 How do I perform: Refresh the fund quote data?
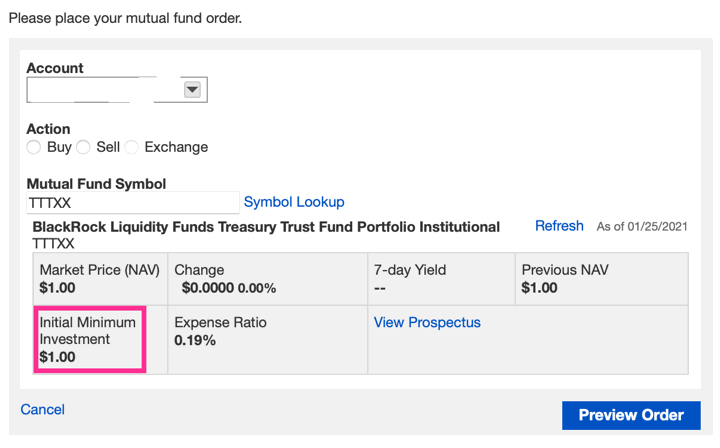pos(559,226)
